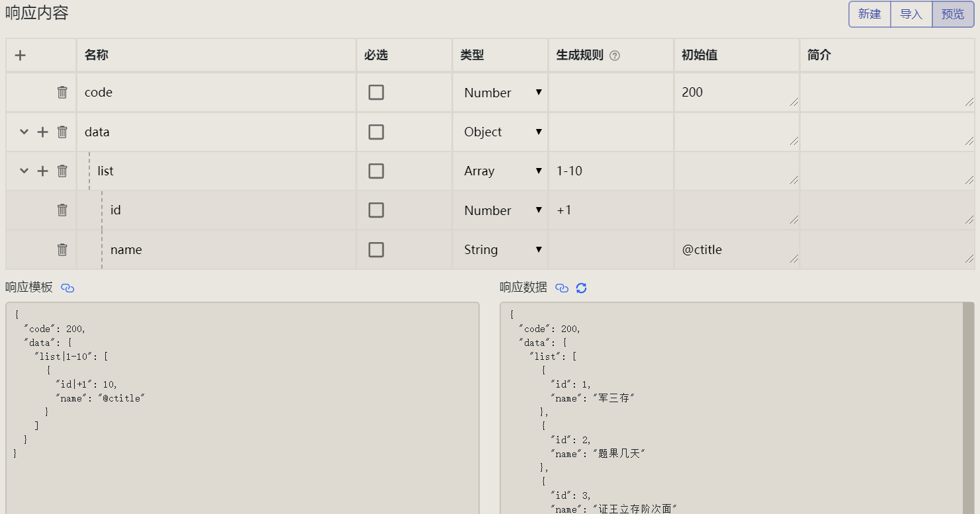Click the refresh icon next to 响应数据
The image size is (980, 514).
point(580,288)
